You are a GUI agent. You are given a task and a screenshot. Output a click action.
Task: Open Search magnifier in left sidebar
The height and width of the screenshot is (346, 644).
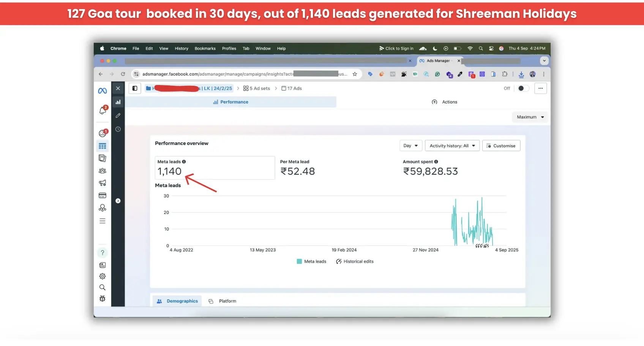103,287
